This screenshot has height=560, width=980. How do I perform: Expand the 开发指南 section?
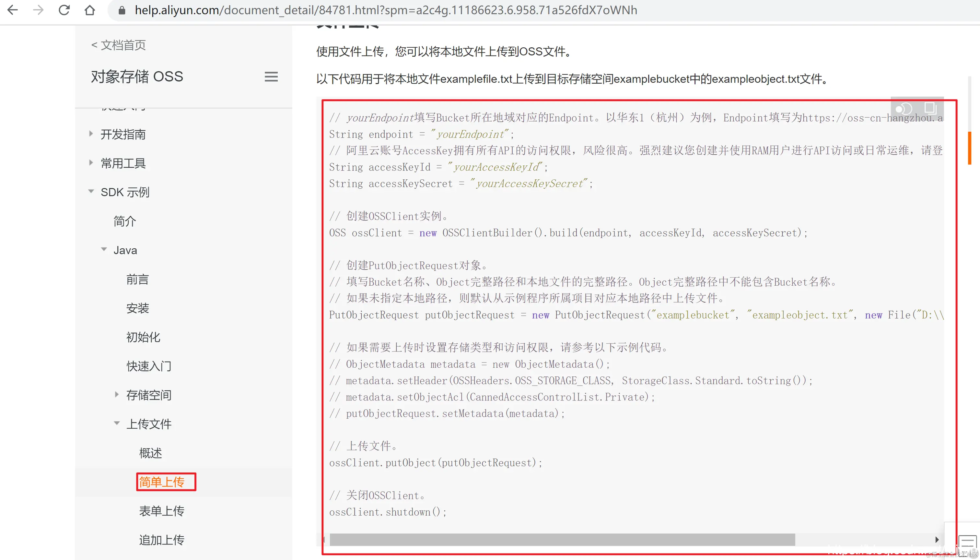[x=91, y=134]
